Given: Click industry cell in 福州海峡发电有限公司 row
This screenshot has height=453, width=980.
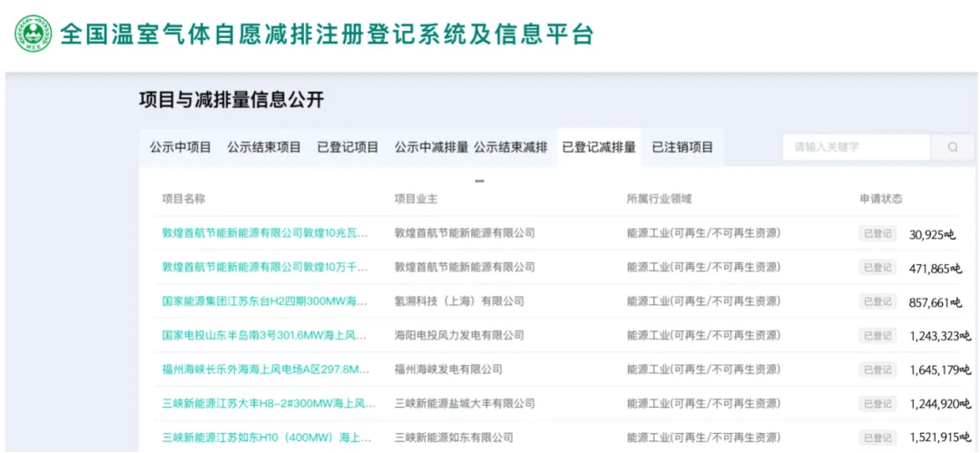Looking at the screenshot, I should pos(704,369).
